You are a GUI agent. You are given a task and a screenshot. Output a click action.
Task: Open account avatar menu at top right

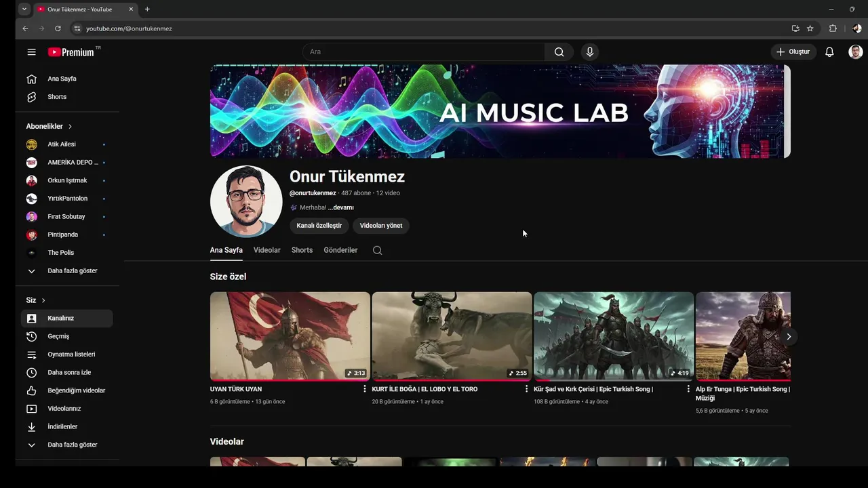856,52
